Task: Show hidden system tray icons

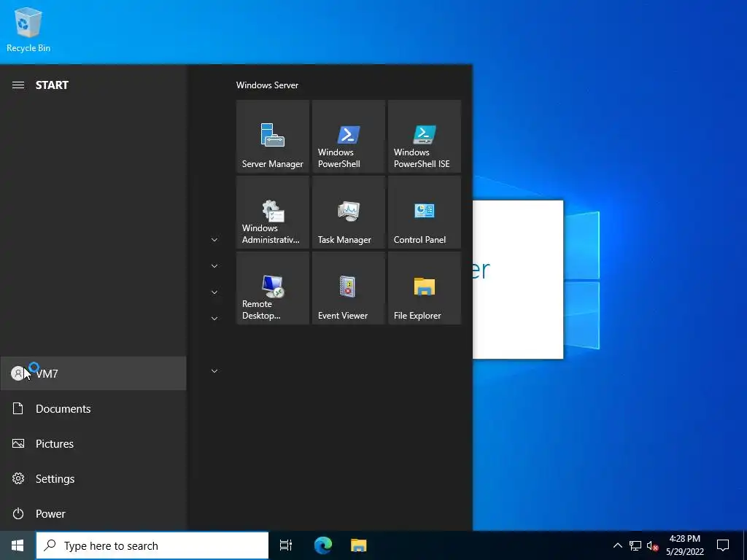Action: coord(617,545)
